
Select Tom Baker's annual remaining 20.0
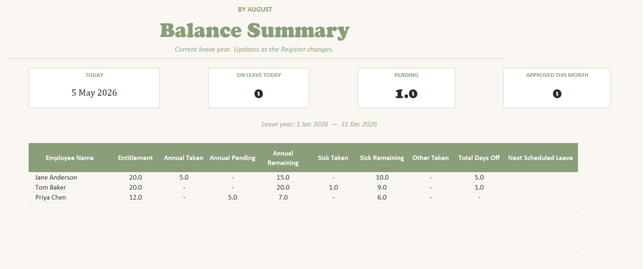click(x=283, y=188)
